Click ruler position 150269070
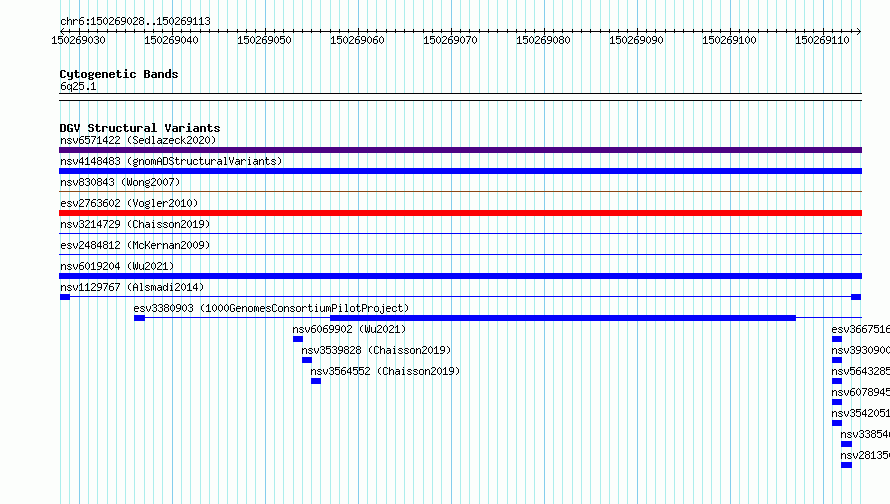 click(451, 40)
